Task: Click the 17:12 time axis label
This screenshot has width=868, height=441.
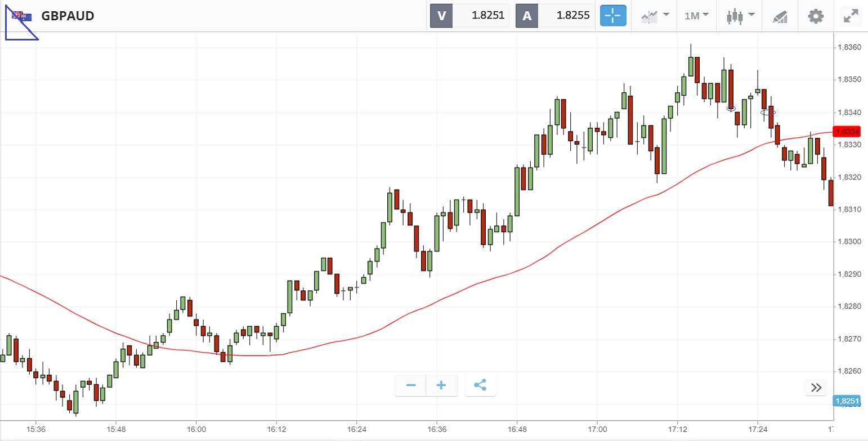Action: point(677,430)
